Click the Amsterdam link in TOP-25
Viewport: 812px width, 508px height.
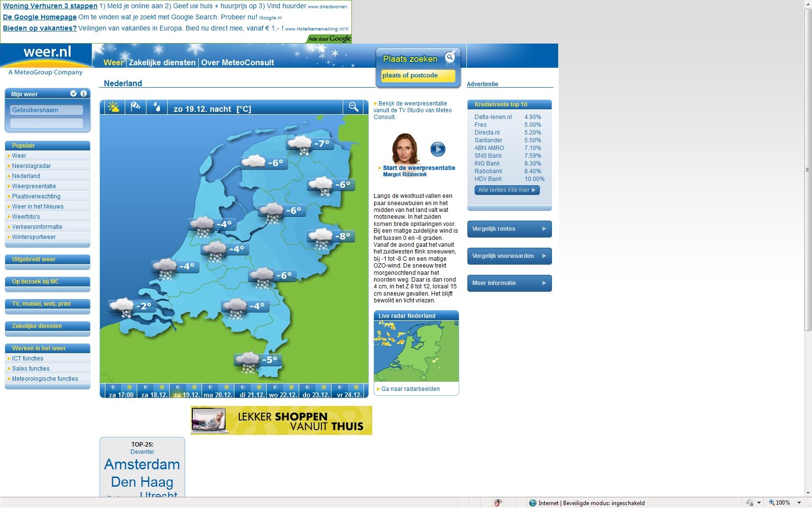click(142, 464)
